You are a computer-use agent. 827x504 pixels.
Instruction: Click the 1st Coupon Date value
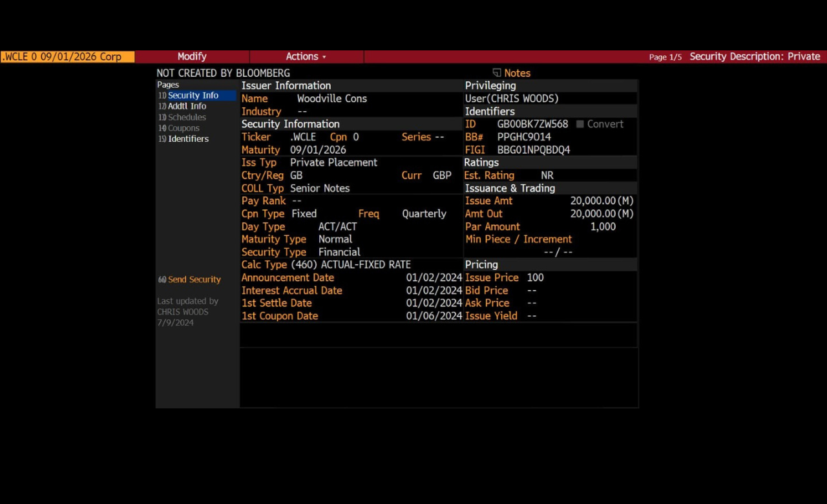434,316
